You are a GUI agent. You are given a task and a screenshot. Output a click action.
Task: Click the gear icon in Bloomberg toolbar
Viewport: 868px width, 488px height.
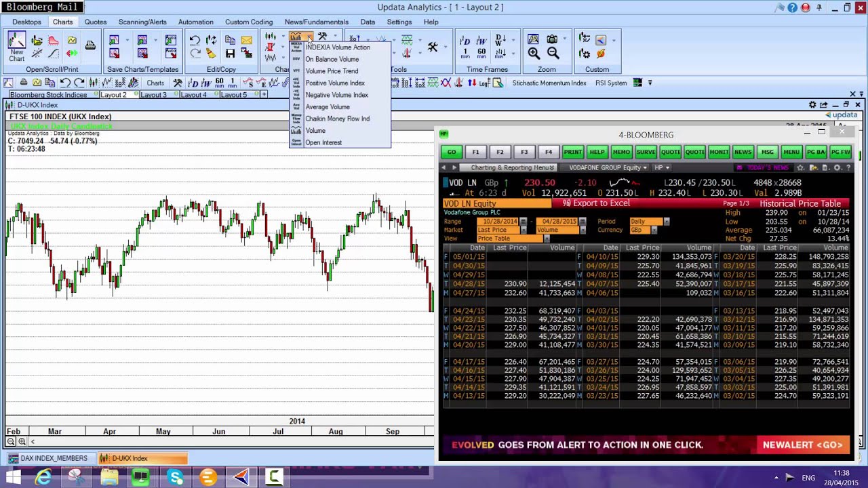837,167
